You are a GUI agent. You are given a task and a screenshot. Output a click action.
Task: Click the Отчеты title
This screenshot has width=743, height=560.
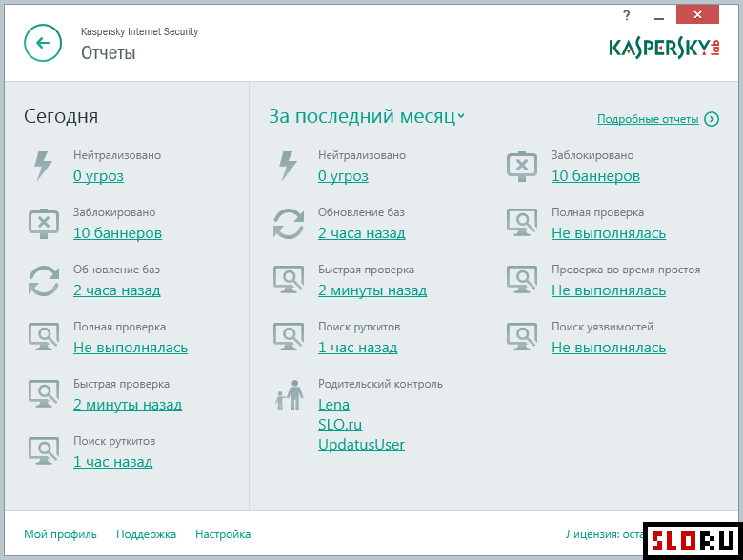108,52
